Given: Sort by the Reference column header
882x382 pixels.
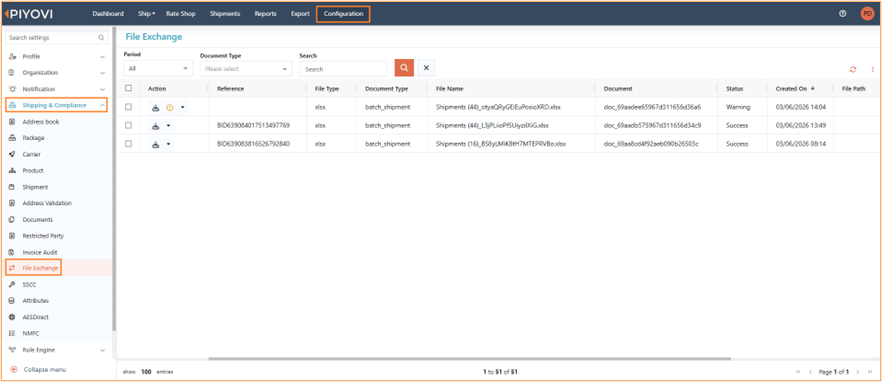Looking at the screenshot, I should (x=231, y=88).
